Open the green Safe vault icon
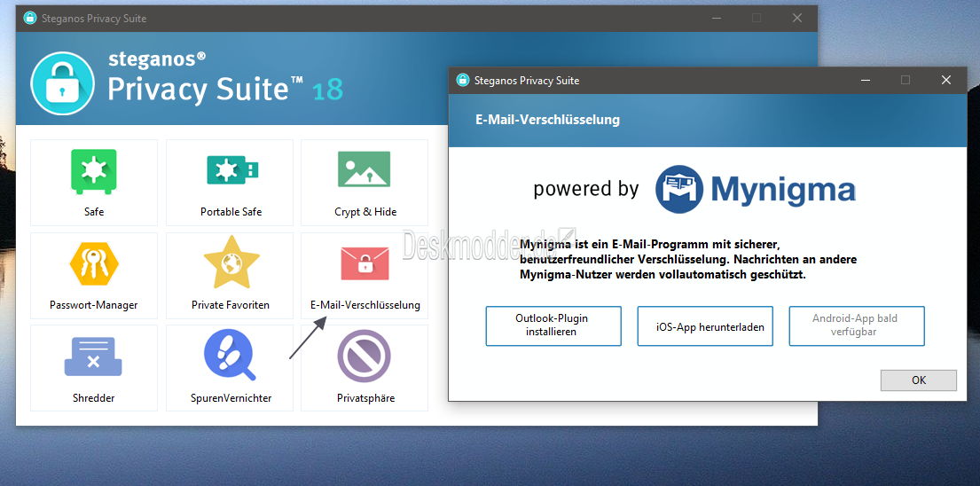The width and height of the screenshot is (980, 486). pos(94,171)
